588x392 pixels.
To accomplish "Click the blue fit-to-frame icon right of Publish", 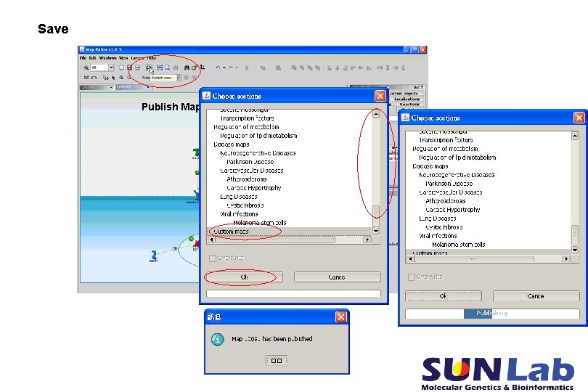I will (160, 68).
